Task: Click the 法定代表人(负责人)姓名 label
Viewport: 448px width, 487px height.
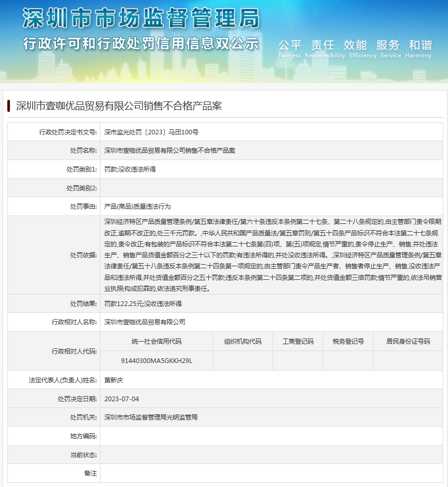Action: (63, 380)
